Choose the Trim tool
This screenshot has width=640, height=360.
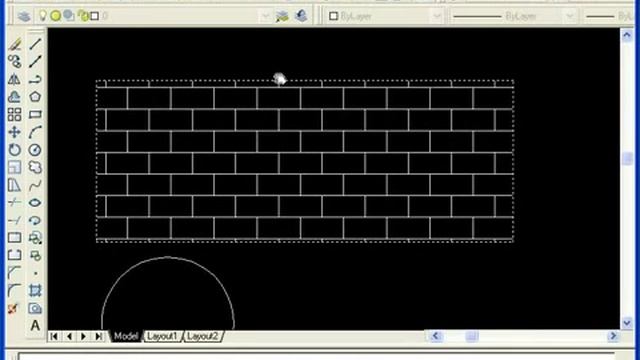(15, 202)
